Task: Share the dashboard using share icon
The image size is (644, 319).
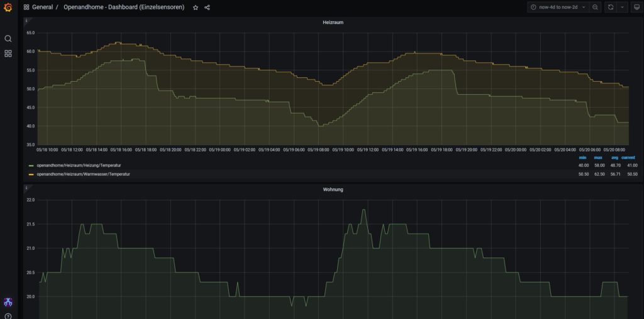Action: [207, 8]
